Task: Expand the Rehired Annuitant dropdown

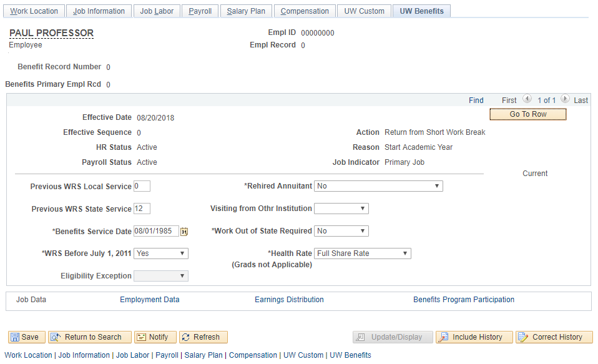Action: pos(378,186)
